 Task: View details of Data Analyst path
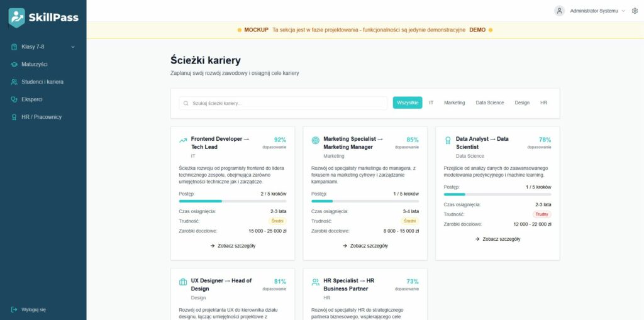[x=497, y=239]
